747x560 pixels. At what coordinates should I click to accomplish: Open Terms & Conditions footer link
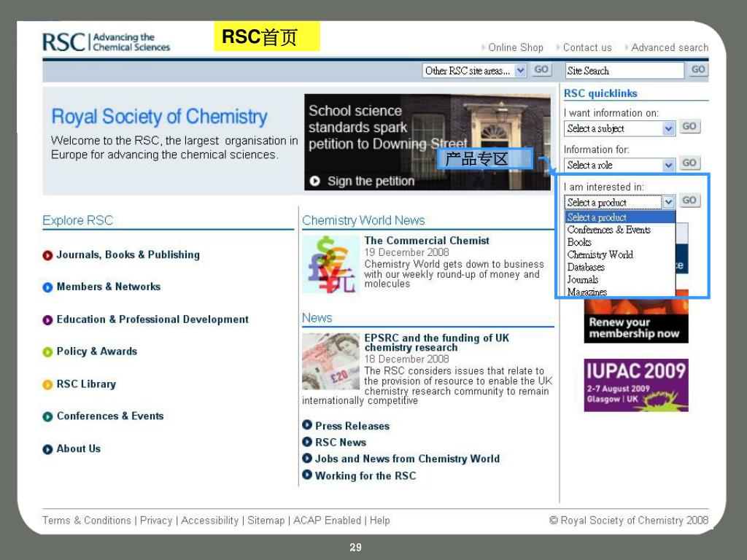point(86,521)
